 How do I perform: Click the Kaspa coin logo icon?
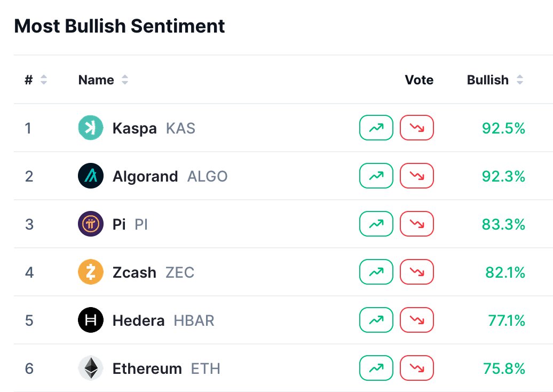point(91,128)
